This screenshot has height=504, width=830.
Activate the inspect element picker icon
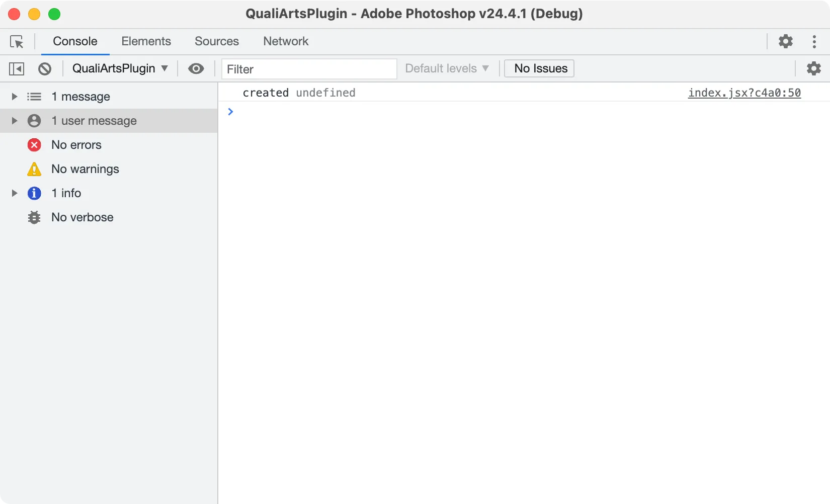[x=17, y=41]
